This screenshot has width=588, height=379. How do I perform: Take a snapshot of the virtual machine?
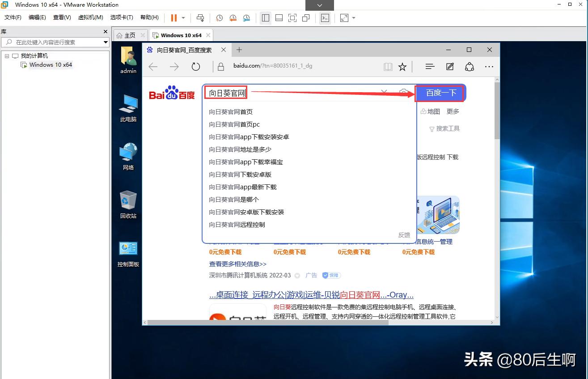point(219,18)
